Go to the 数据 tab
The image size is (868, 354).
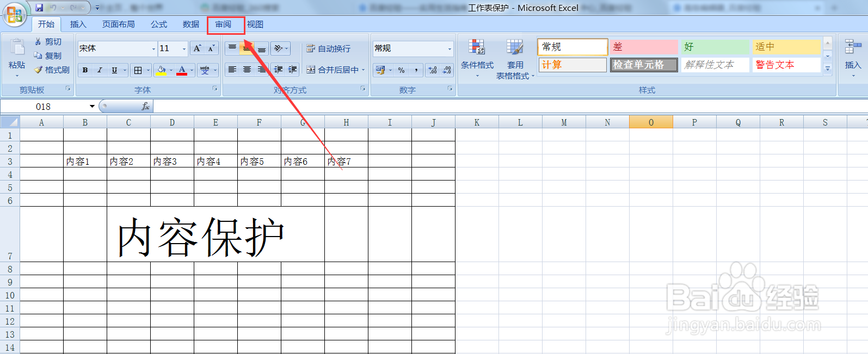point(191,24)
